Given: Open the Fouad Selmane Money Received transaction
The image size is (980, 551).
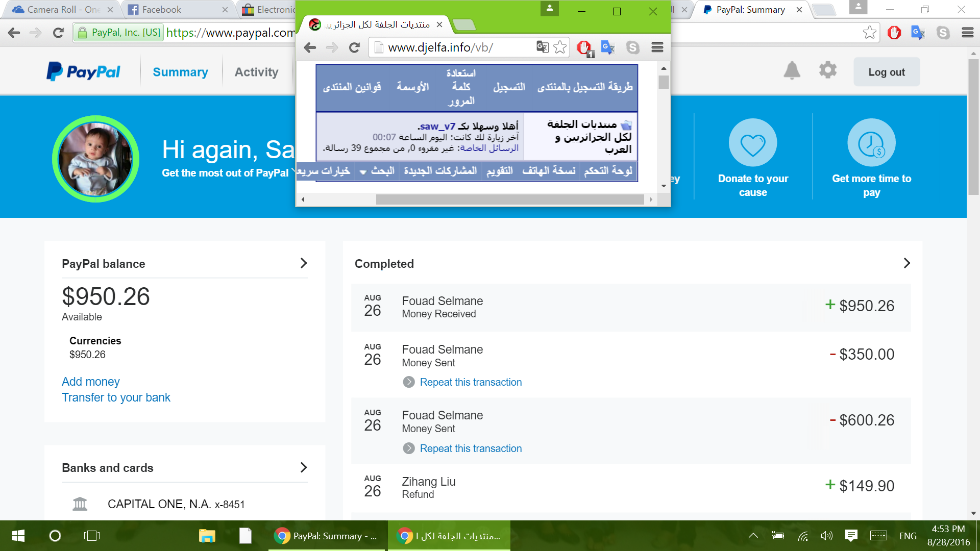Looking at the screenshot, I should pyautogui.click(x=631, y=307).
